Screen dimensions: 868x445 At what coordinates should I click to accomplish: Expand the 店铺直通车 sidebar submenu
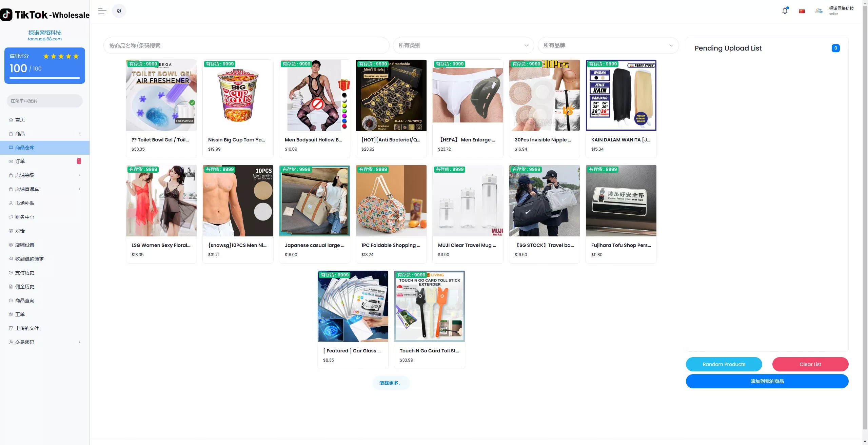(x=45, y=189)
